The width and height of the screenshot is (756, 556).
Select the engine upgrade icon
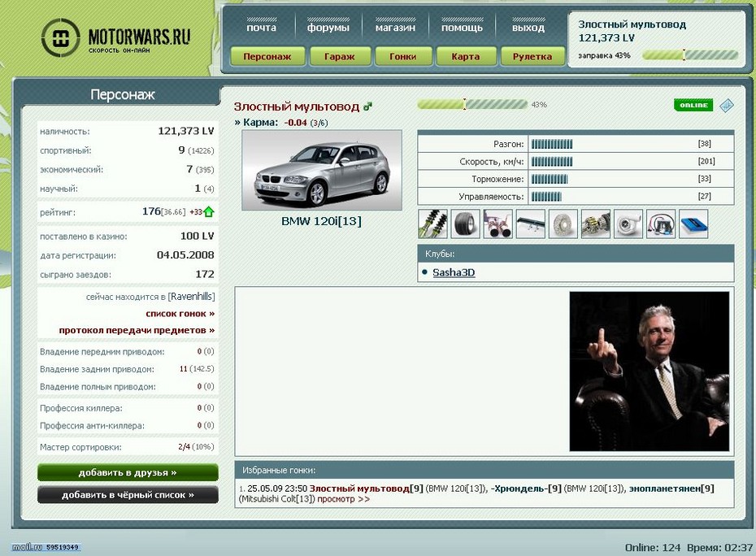(x=595, y=224)
